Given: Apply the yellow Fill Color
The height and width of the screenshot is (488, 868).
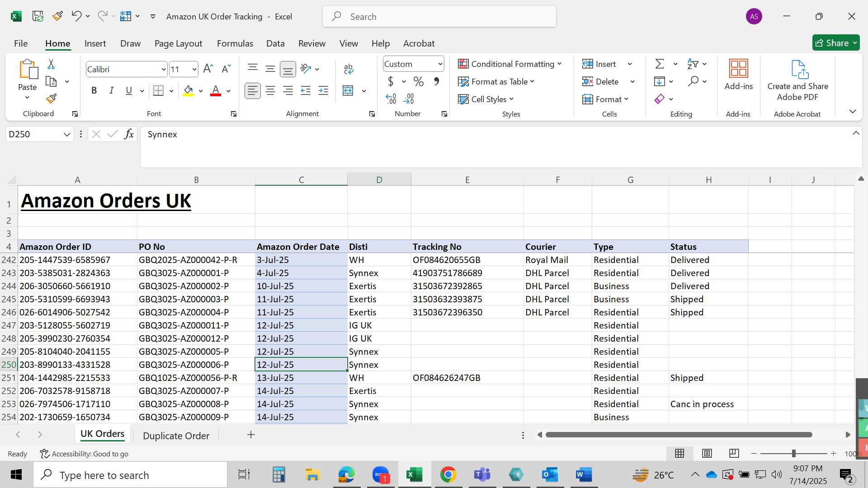Looking at the screenshot, I should point(188,90).
